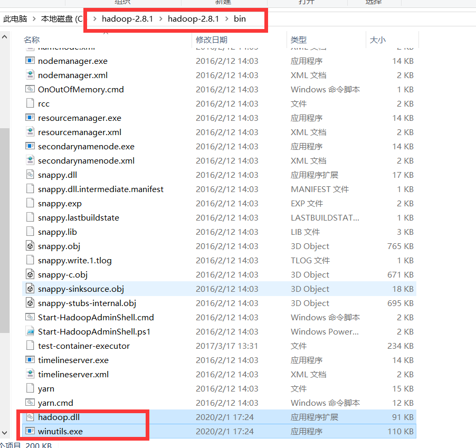Select the resourcemanager.exe application icon
The height and width of the screenshot is (448, 476).
30,118
